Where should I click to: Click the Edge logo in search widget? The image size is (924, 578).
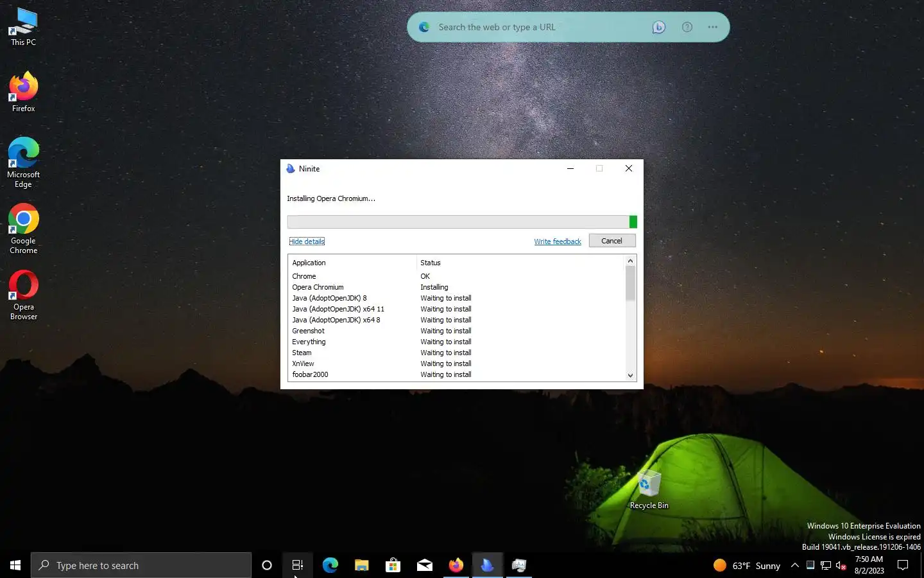pyautogui.click(x=424, y=27)
